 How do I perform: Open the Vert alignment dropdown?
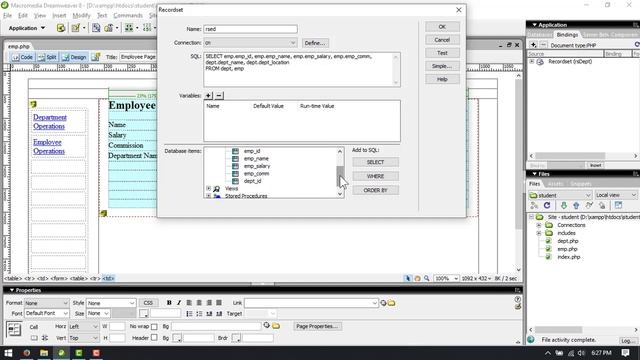pyautogui.click(x=83, y=338)
